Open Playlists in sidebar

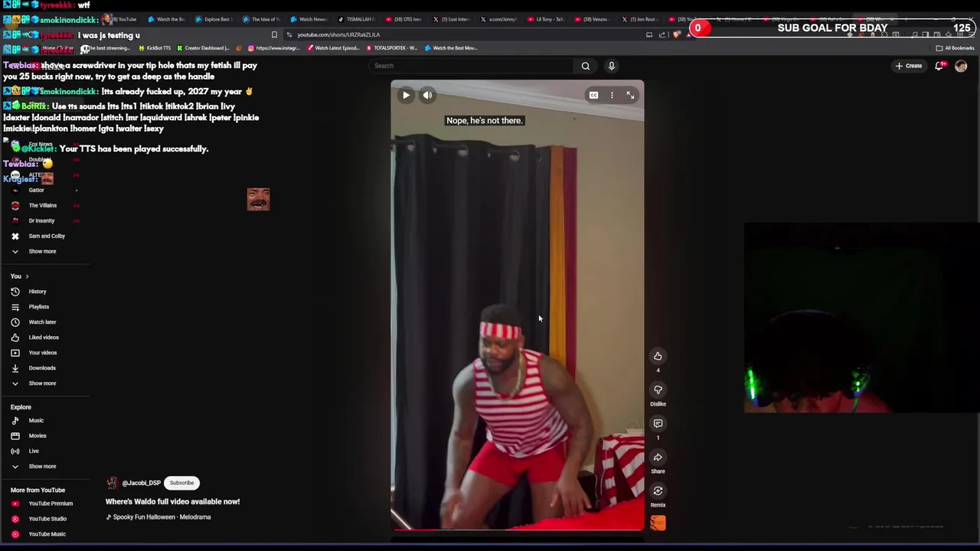tap(38, 307)
